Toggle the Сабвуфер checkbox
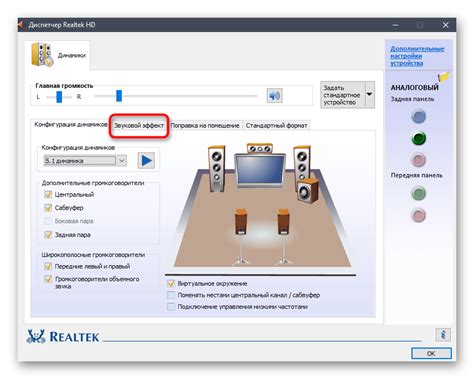This screenshot has width=474, height=379. tap(48, 208)
